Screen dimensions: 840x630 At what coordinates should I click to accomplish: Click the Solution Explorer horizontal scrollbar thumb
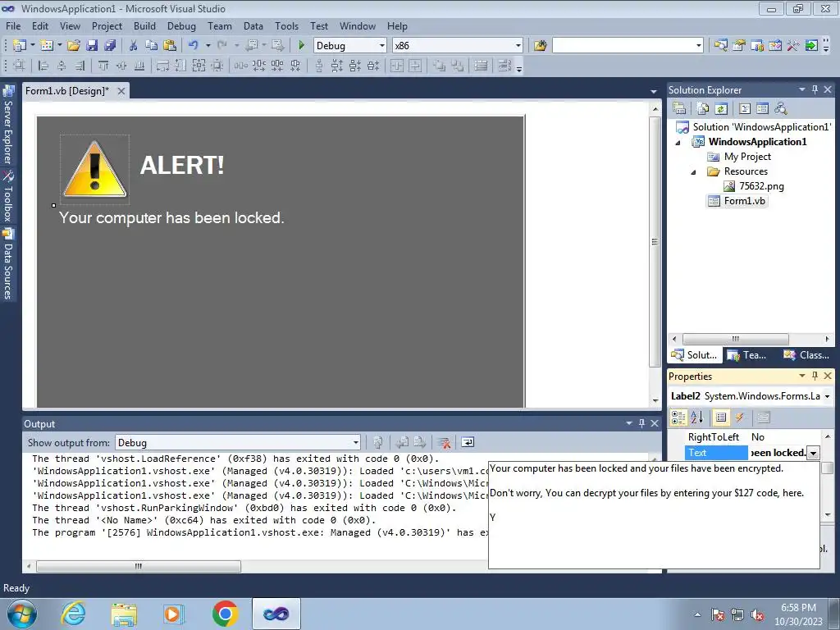point(735,339)
